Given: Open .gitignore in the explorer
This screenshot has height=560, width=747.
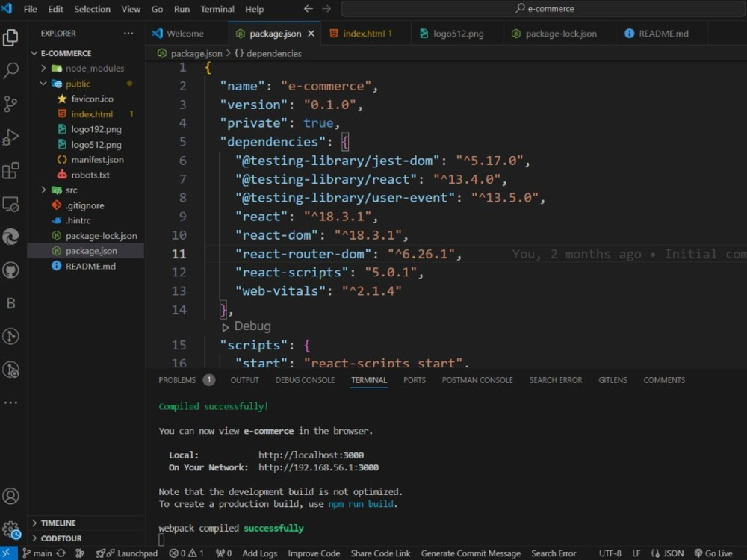Looking at the screenshot, I should pyautogui.click(x=86, y=205).
